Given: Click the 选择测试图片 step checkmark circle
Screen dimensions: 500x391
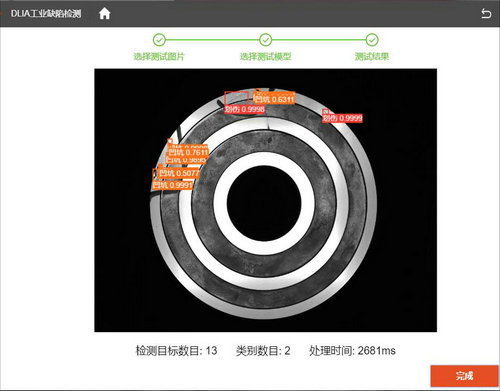Looking at the screenshot, I should 159,40.
